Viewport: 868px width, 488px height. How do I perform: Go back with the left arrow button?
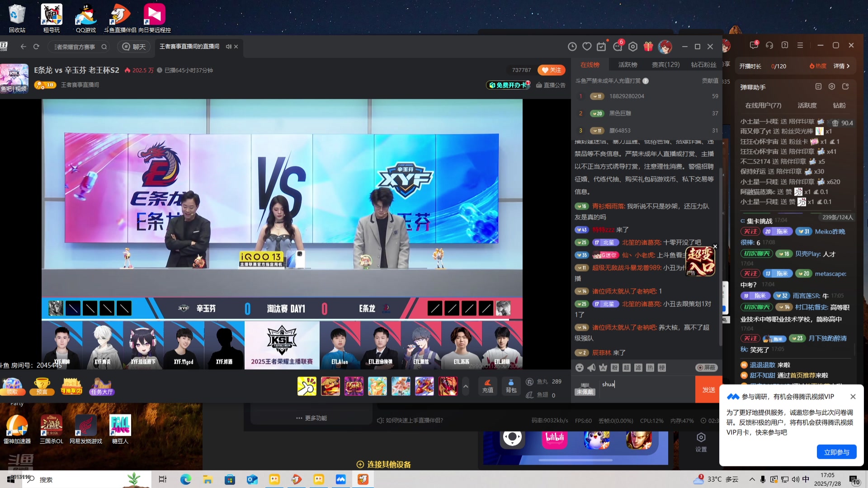coord(24,47)
